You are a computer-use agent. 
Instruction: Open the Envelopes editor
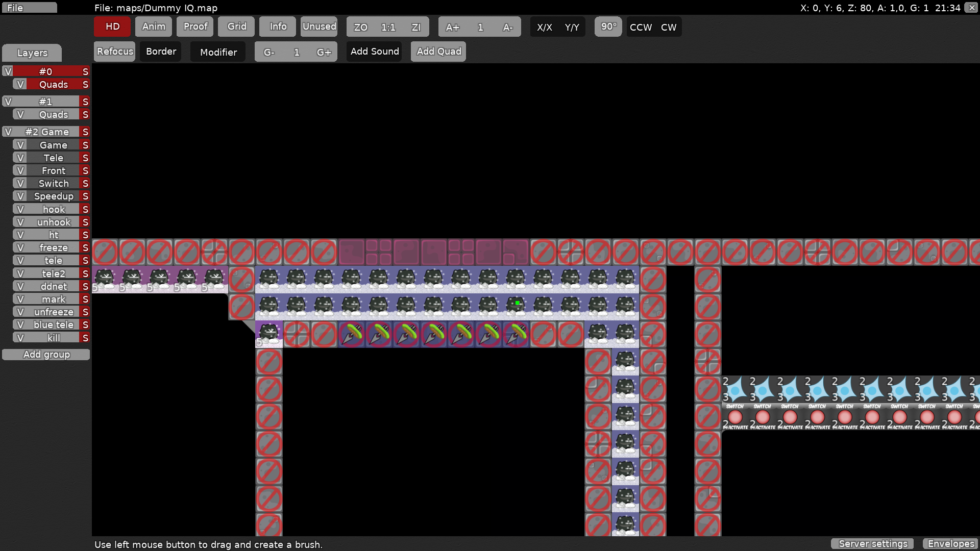click(x=951, y=543)
